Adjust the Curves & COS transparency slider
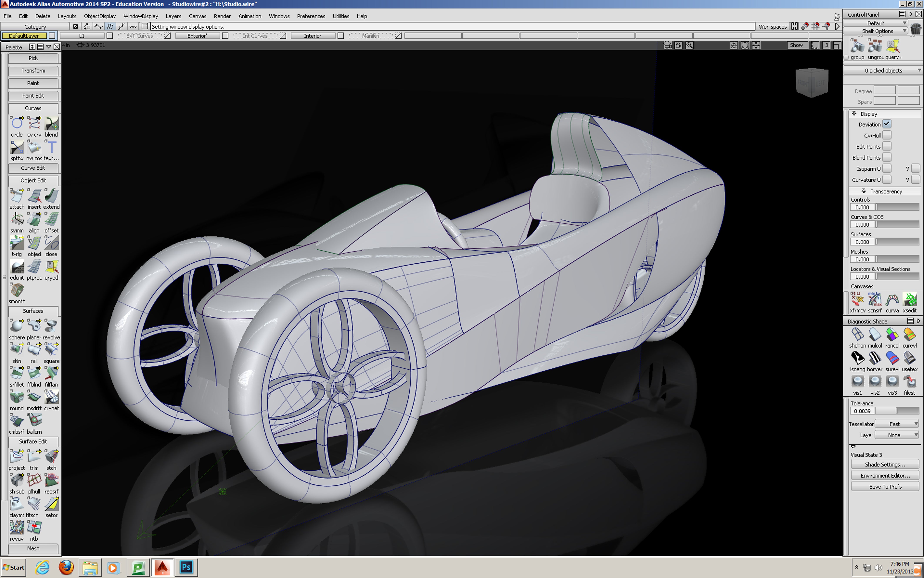 point(897,225)
